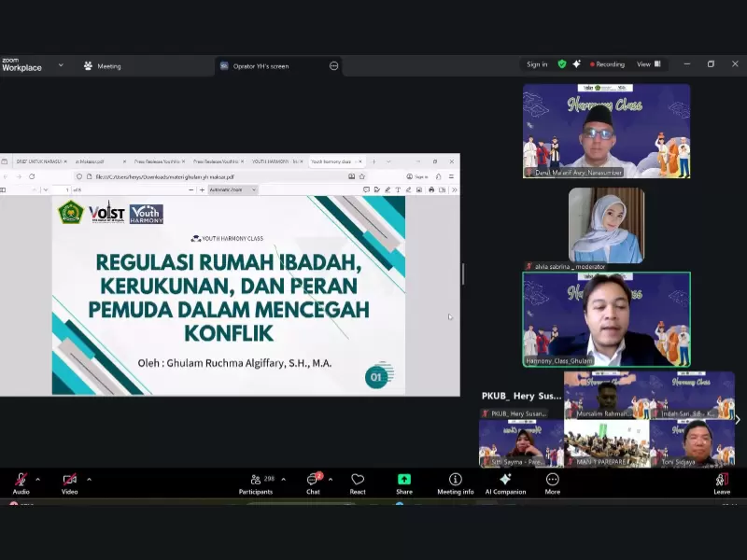Screen dimensions: 747x560
Task: Open Meeting info
Action: point(455,480)
